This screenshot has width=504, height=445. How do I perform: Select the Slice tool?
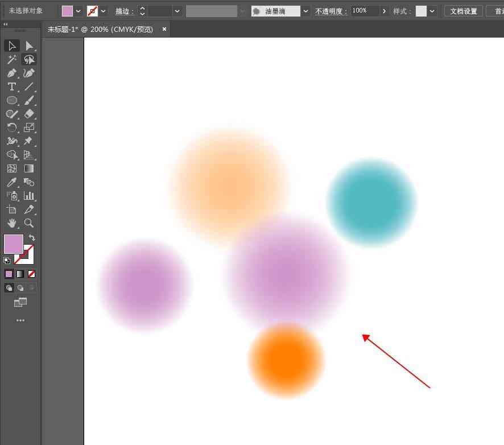tap(29, 209)
